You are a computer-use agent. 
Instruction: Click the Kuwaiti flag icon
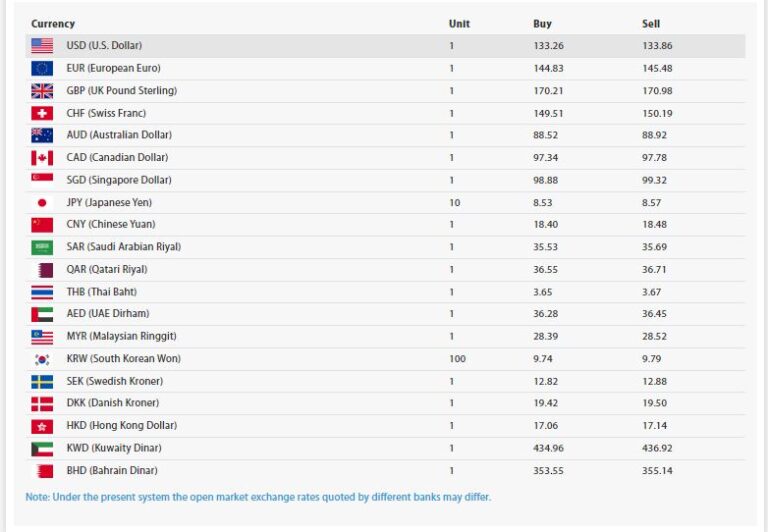pos(42,448)
